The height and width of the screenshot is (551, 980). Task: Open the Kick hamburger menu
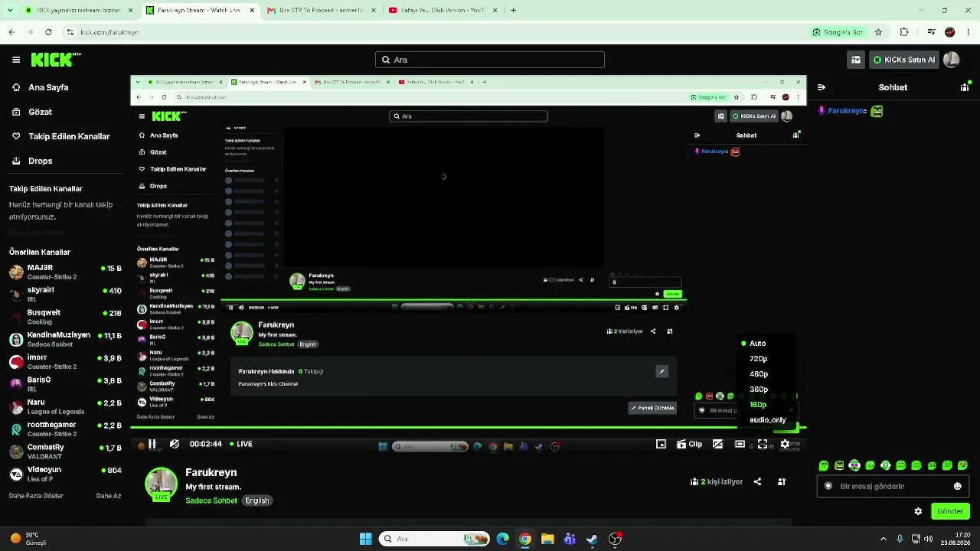tap(16, 60)
